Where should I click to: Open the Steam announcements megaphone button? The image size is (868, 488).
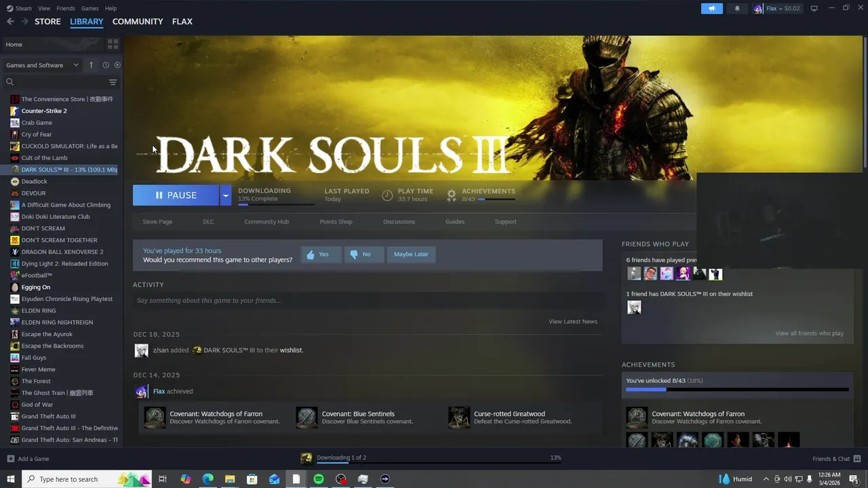711,8
